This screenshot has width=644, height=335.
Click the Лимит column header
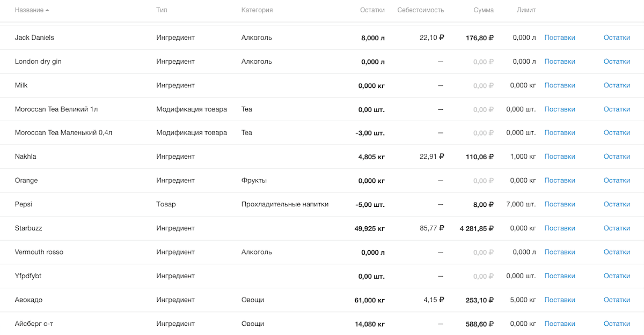526,10
